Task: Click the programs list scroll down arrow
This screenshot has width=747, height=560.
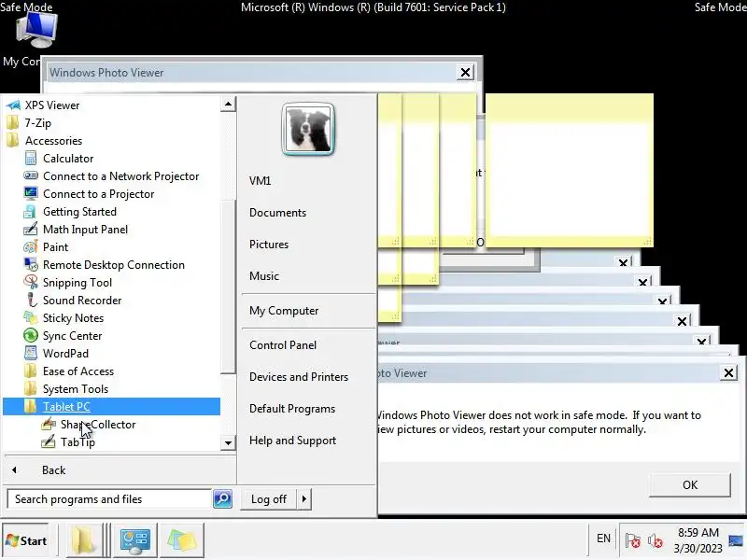Action: [228, 442]
